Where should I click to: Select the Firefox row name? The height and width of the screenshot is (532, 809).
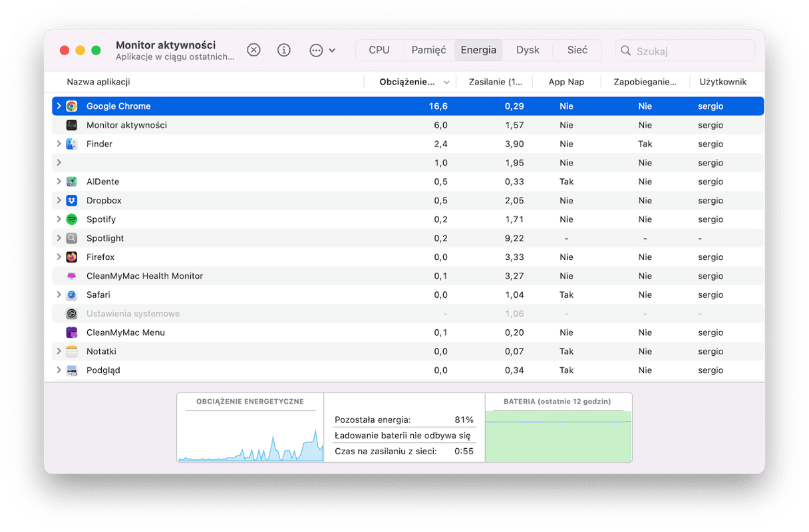tap(100, 257)
